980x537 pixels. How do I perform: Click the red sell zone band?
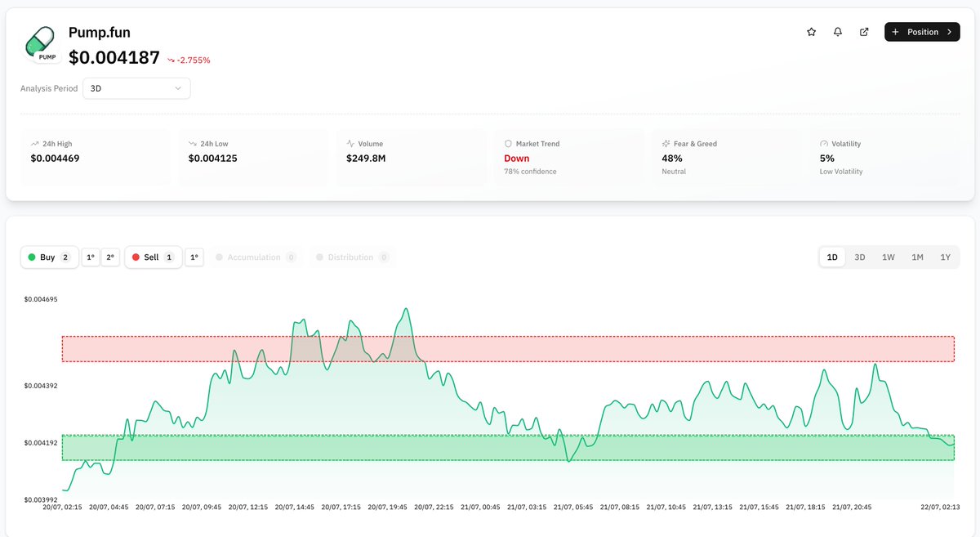[x=508, y=349]
